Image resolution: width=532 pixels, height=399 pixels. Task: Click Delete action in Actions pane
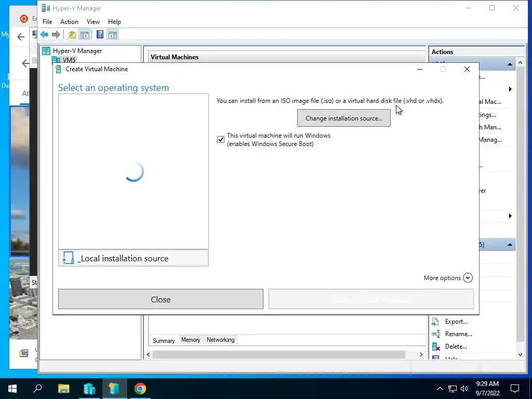456,347
